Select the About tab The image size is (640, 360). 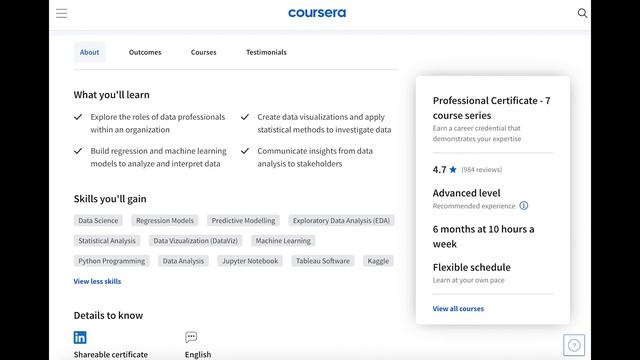tap(89, 52)
